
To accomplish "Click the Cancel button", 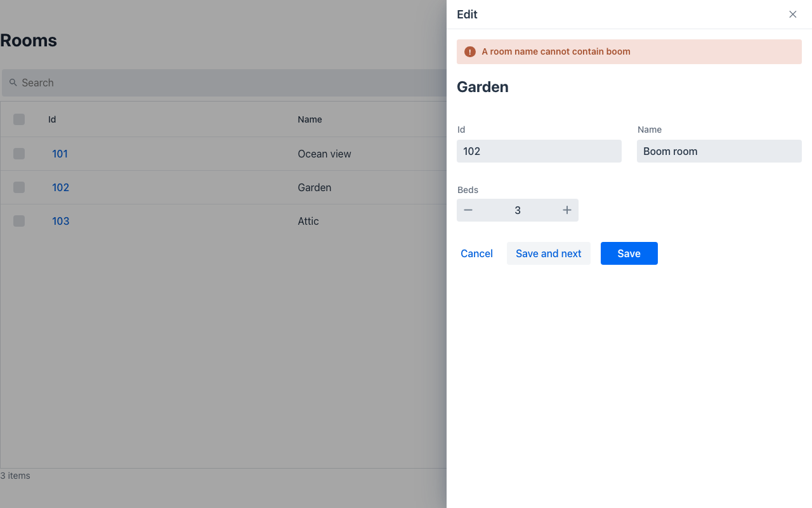I will click(x=476, y=253).
